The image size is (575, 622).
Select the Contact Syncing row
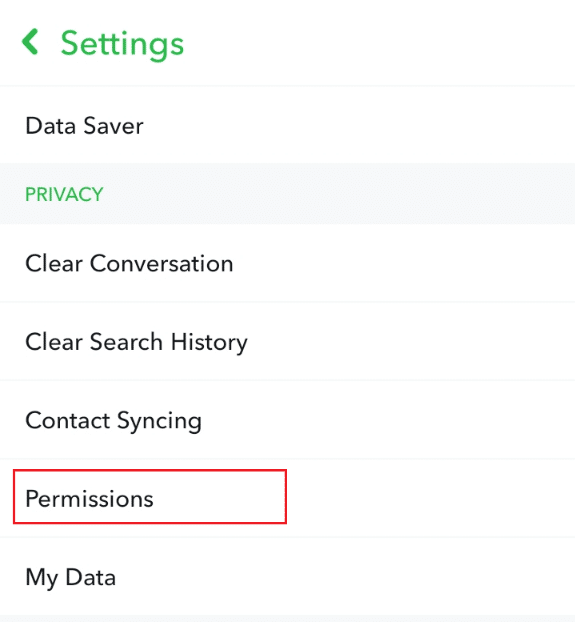point(288,420)
